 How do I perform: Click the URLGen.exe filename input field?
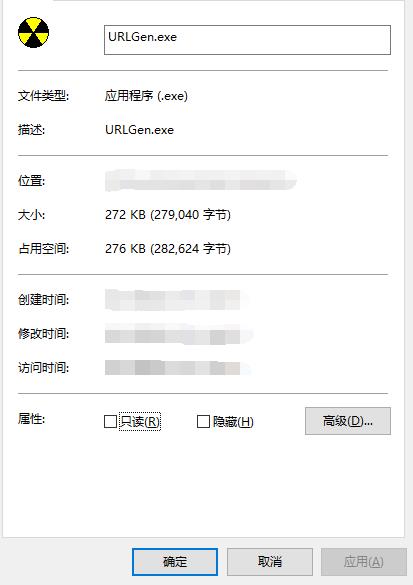point(247,40)
